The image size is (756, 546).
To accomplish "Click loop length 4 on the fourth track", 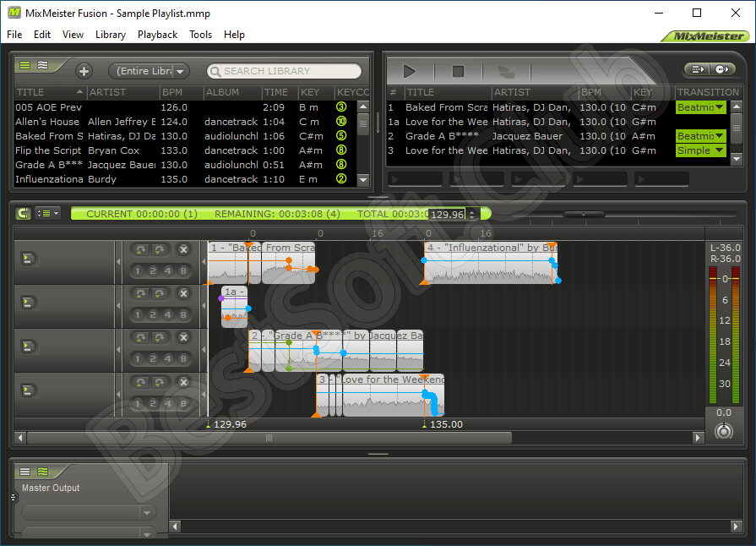I will coord(169,402).
